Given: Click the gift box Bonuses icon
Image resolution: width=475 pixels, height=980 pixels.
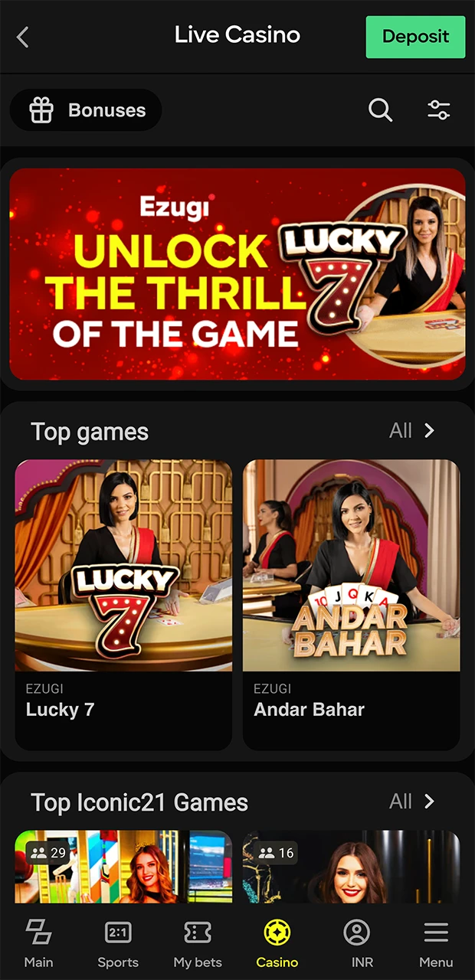Looking at the screenshot, I should pos(41,110).
